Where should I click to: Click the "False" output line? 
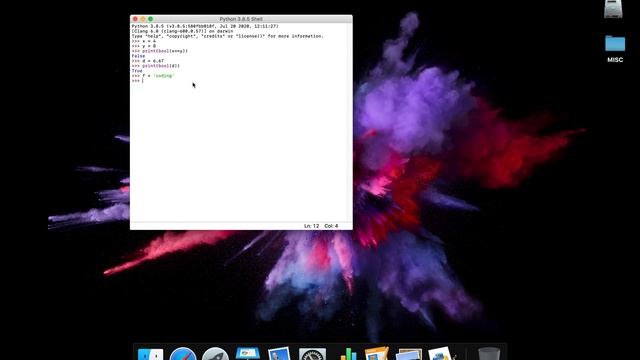pyautogui.click(x=138, y=56)
